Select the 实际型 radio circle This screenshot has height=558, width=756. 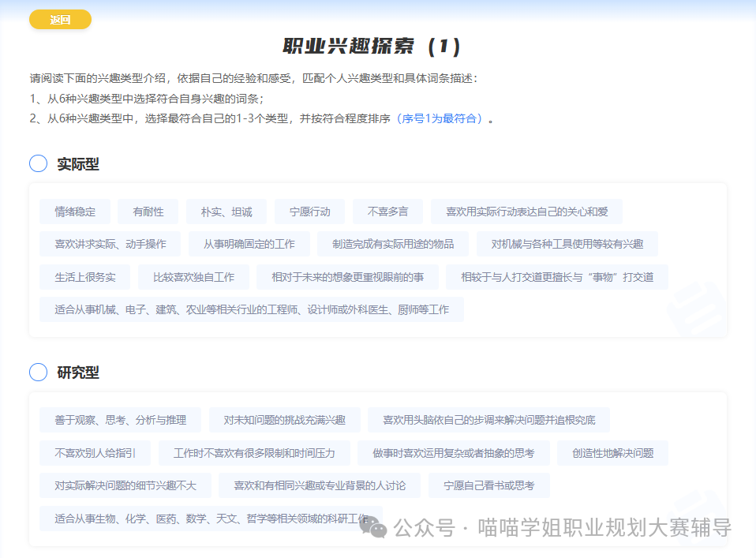pyautogui.click(x=39, y=163)
